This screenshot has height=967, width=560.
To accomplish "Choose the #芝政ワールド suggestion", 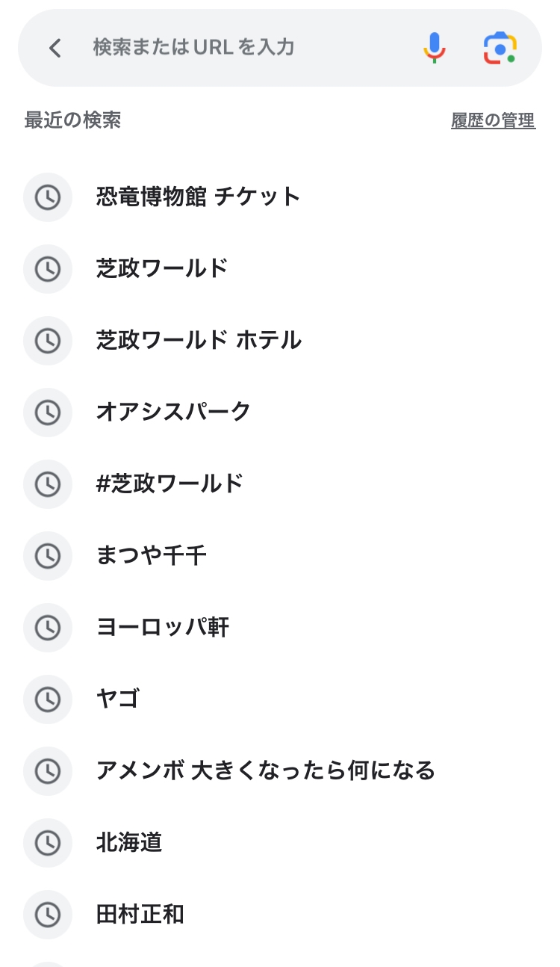I will point(170,483).
